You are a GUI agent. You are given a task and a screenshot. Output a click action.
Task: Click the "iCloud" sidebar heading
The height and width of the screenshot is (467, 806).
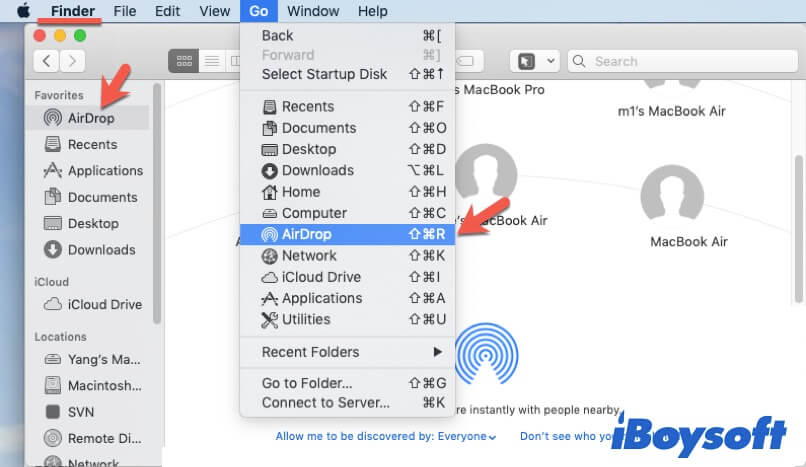click(51, 282)
